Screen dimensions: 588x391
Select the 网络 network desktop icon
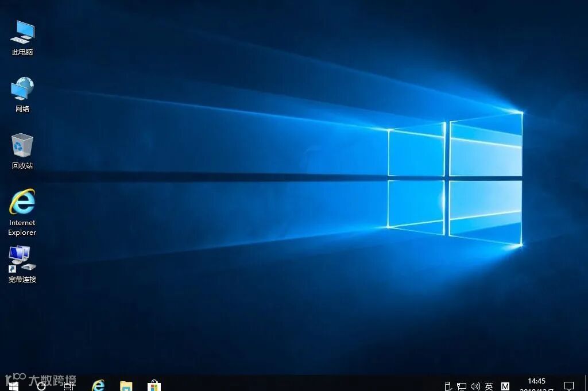22,95
